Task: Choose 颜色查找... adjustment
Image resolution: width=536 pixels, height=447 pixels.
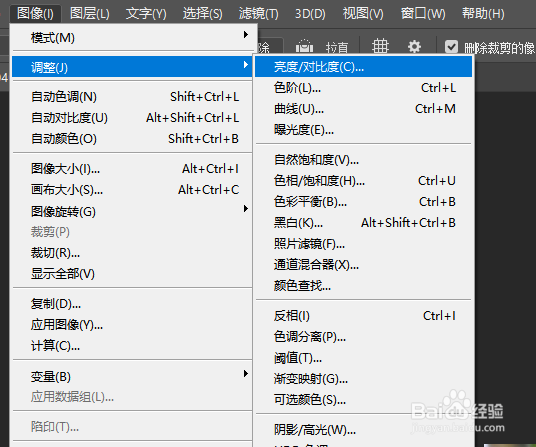Action: pos(363,285)
